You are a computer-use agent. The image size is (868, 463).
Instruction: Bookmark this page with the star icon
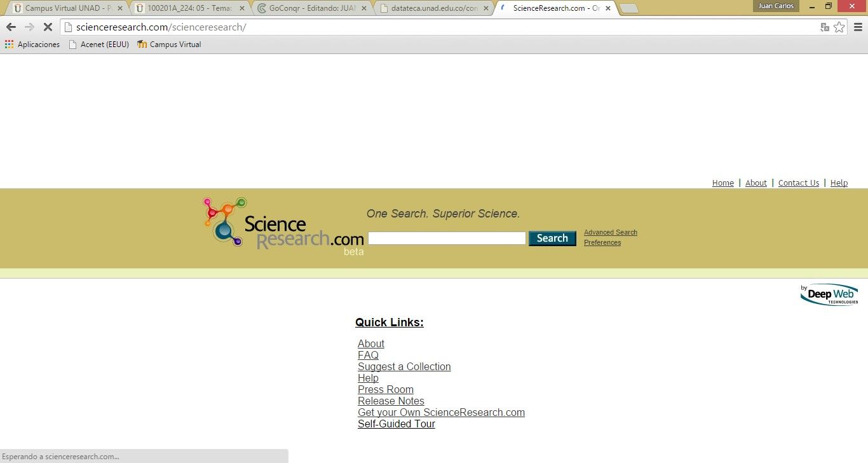839,27
